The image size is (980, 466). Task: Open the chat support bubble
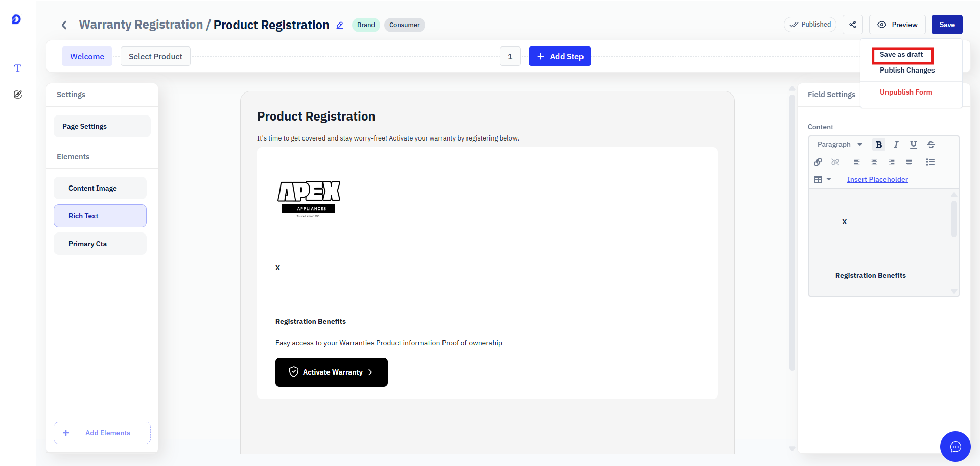point(955,447)
